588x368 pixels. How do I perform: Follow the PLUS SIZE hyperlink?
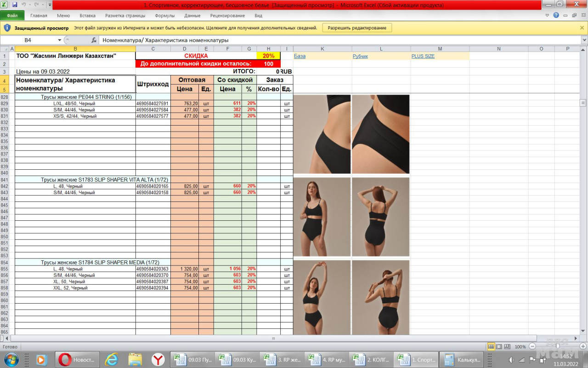(x=423, y=56)
